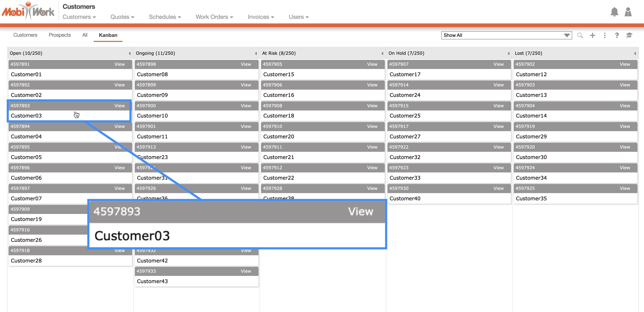
Task: Collapse the Lost column arrow
Action: 635,53
